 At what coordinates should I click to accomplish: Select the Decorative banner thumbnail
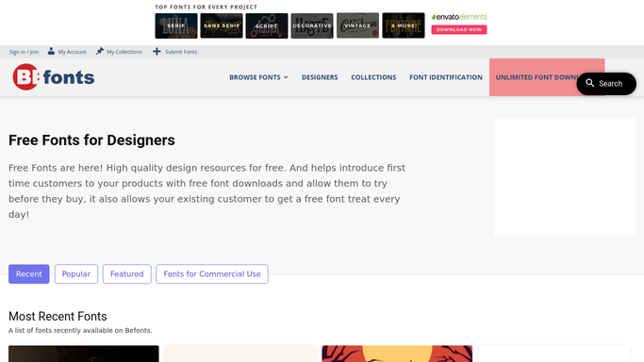coord(312,25)
